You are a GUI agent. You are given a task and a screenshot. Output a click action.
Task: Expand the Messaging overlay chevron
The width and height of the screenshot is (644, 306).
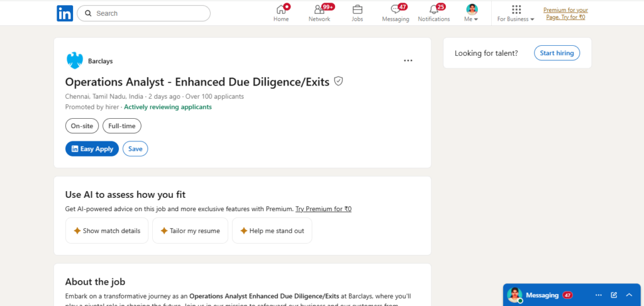coord(629,295)
